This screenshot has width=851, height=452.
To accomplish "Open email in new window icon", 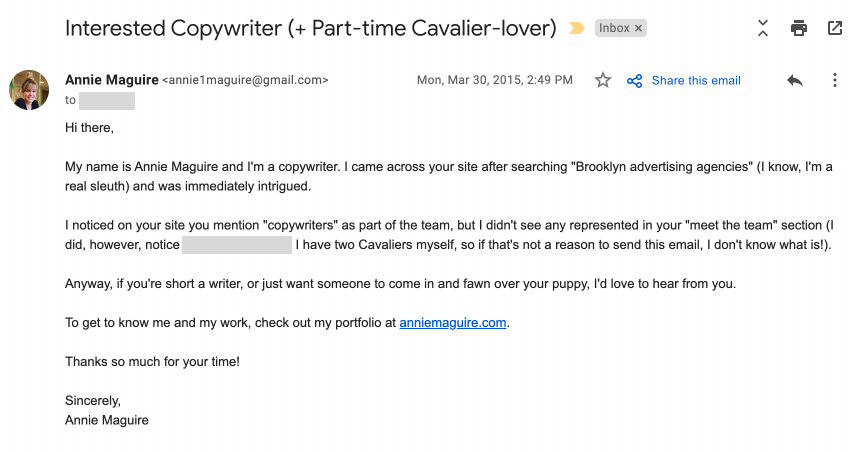I will click(835, 28).
